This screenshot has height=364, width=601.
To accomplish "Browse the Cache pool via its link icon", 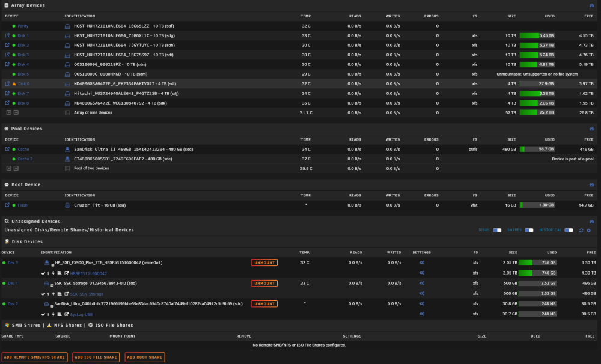I will click(7, 149).
